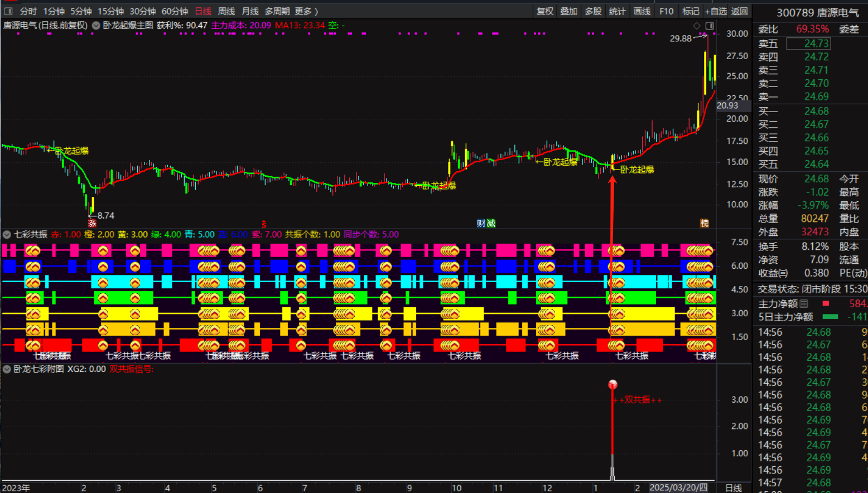Select the 60分钟 period tab
Screen dimensions: 868x493
click(x=175, y=11)
